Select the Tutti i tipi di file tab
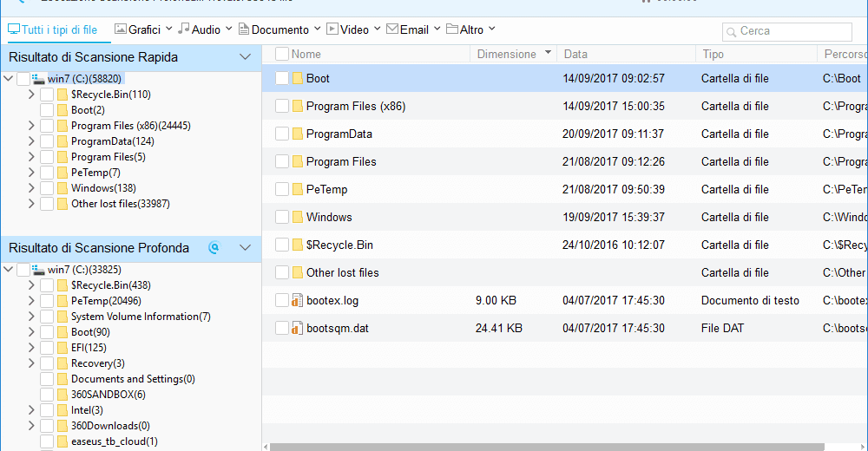Viewport: 868px width, 451px height. pos(53,29)
